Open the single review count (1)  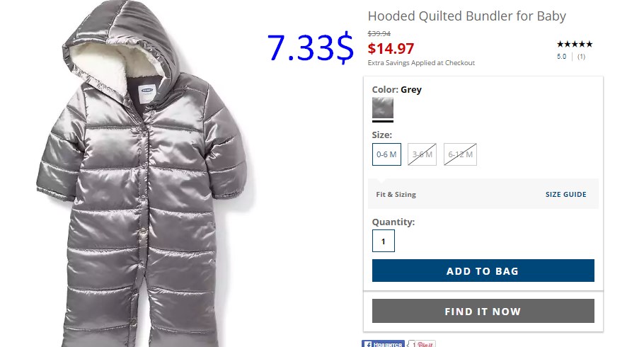(x=581, y=57)
